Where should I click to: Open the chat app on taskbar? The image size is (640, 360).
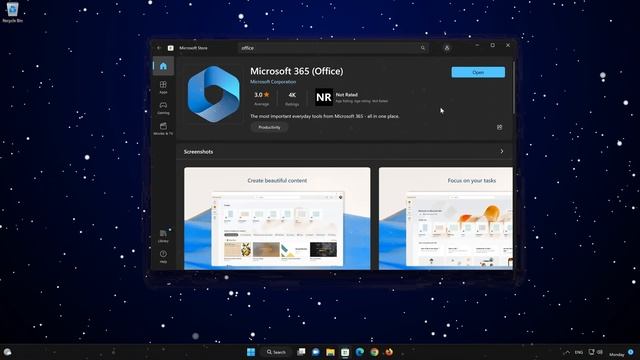(316, 352)
